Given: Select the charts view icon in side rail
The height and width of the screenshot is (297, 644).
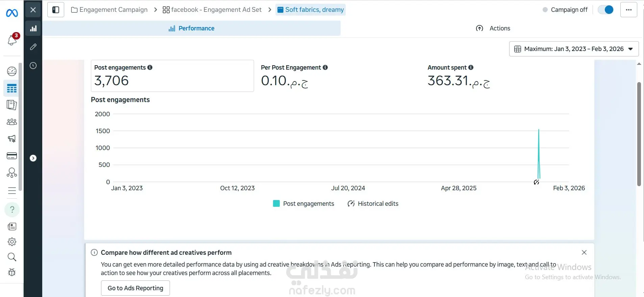Looking at the screenshot, I should click(33, 29).
